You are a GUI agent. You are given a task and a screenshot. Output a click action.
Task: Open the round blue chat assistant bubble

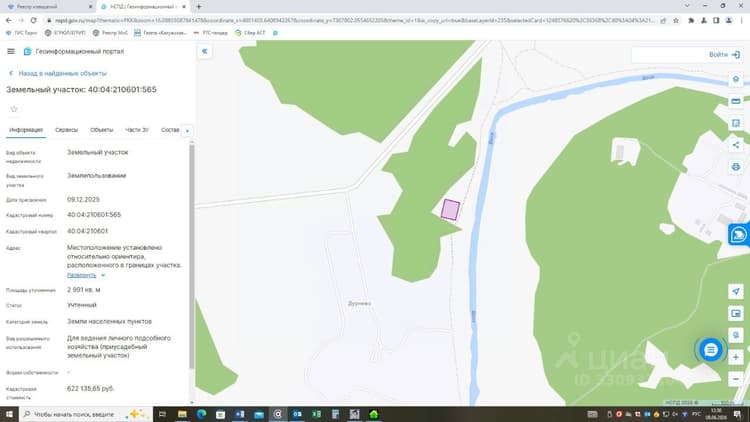click(x=711, y=350)
